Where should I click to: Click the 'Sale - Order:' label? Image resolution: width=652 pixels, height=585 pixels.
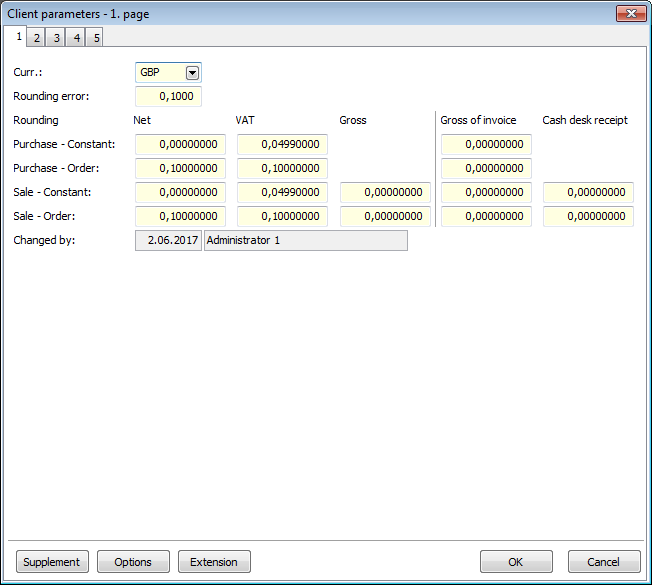[44, 216]
